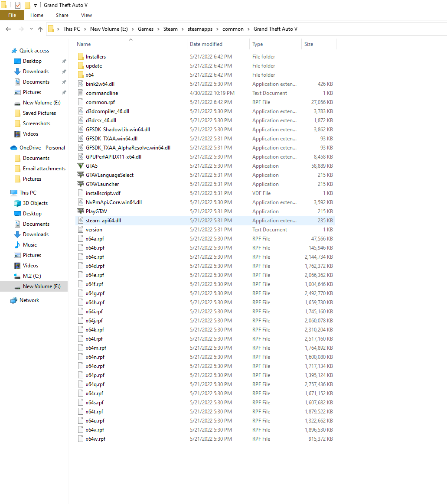The width and height of the screenshot is (447, 504).
Task: Click the 4/30/2022 10:19 PM date cell
Action: tap(212, 93)
